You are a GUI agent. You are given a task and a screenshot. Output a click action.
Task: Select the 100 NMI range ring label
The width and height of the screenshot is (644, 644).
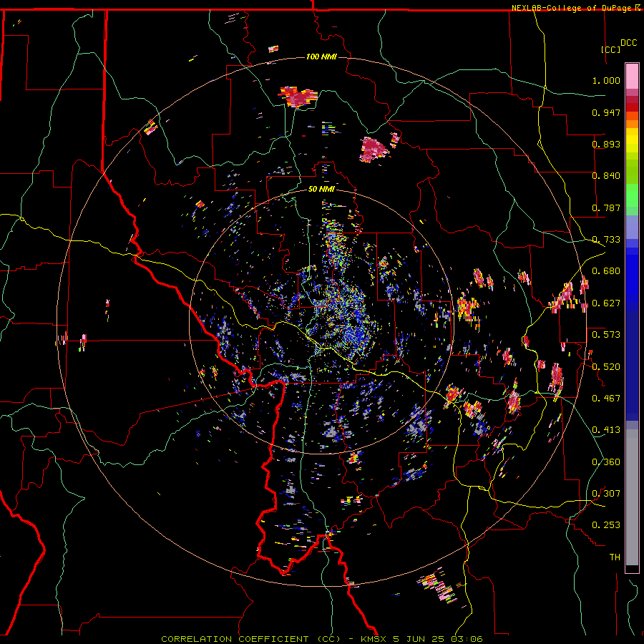(321, 57)
